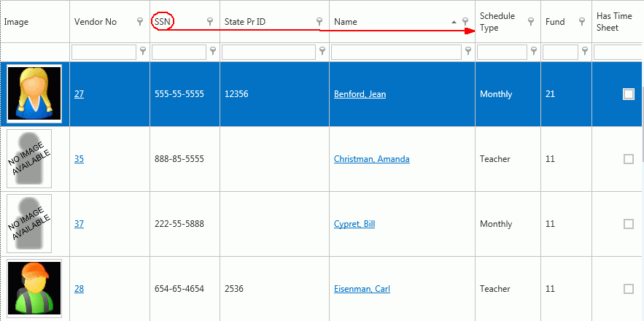Image resolution: width=644 pixels, height=321 pixels.
Task: Select Cypret, Bill's no-image placeholder
Action: tap(29, 223)
